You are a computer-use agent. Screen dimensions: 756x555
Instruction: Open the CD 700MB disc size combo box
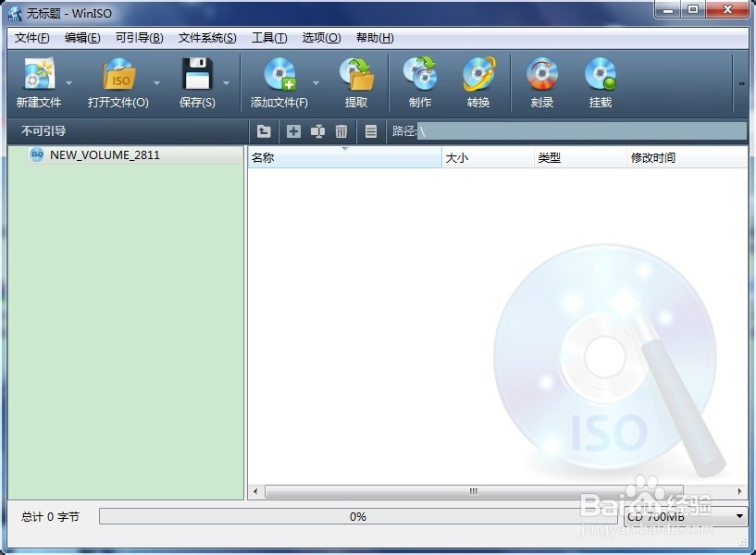coord(686,516)
